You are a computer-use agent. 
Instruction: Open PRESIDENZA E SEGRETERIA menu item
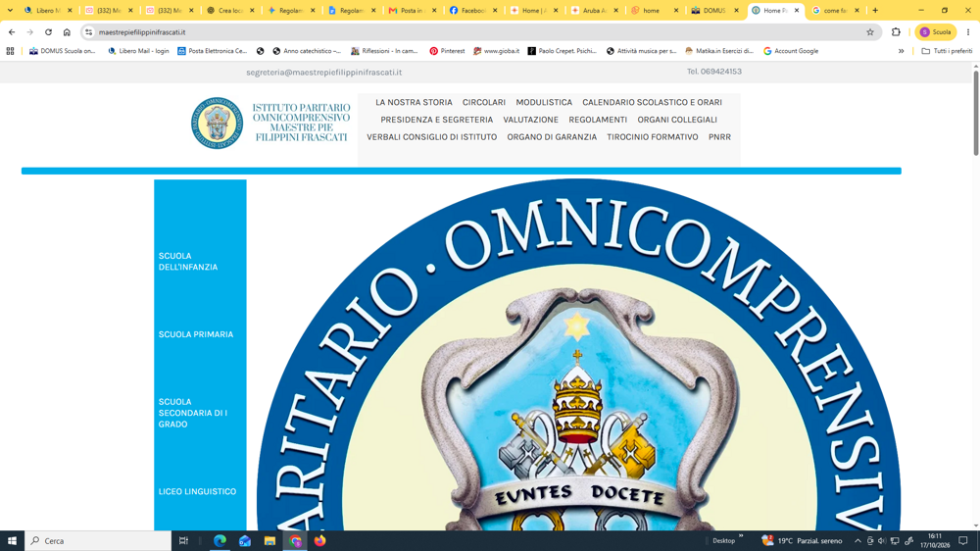click(436, 120)
